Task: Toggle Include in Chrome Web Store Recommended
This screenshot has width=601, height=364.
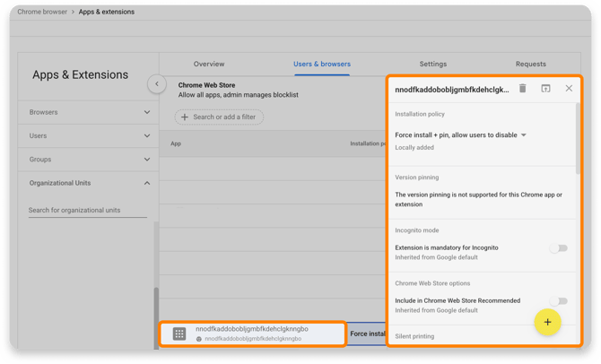Action: (559, 301)
